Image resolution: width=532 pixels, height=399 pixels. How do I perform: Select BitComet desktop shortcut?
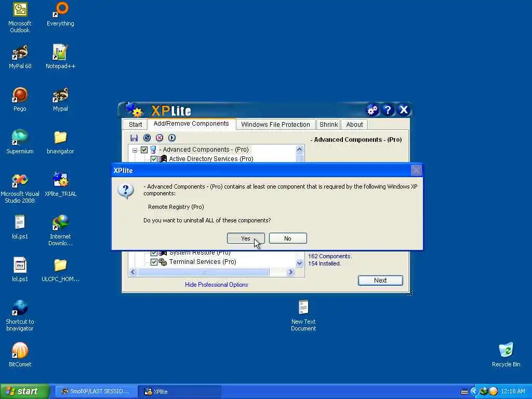pyautogui.click(x=20, y=355)
